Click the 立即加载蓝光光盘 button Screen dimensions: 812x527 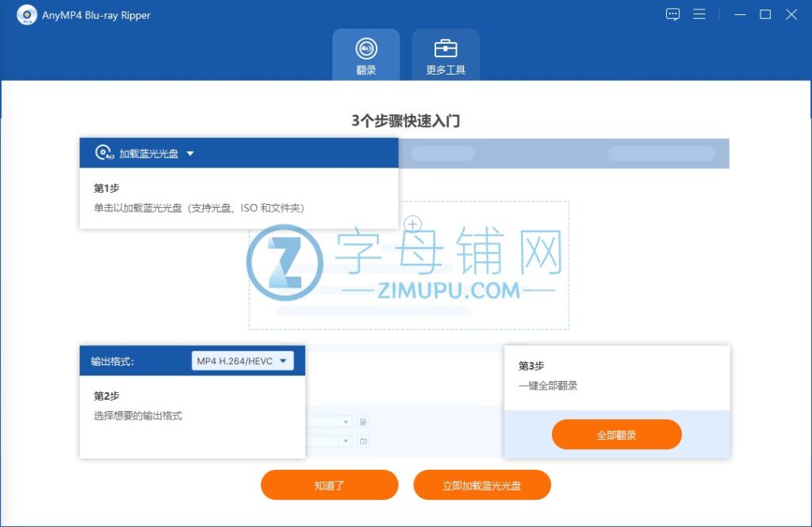[x=482, y=485]
